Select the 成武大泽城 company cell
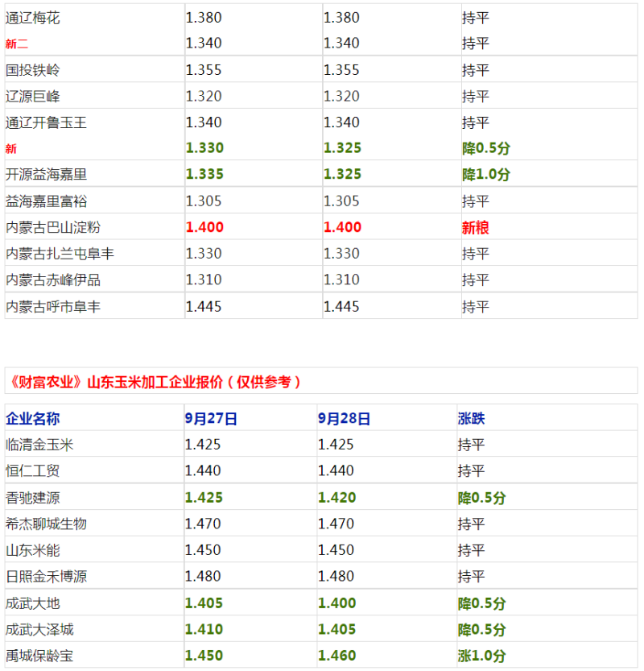The height and width of the screenshot is (671, 644). (x=39, y=630)
